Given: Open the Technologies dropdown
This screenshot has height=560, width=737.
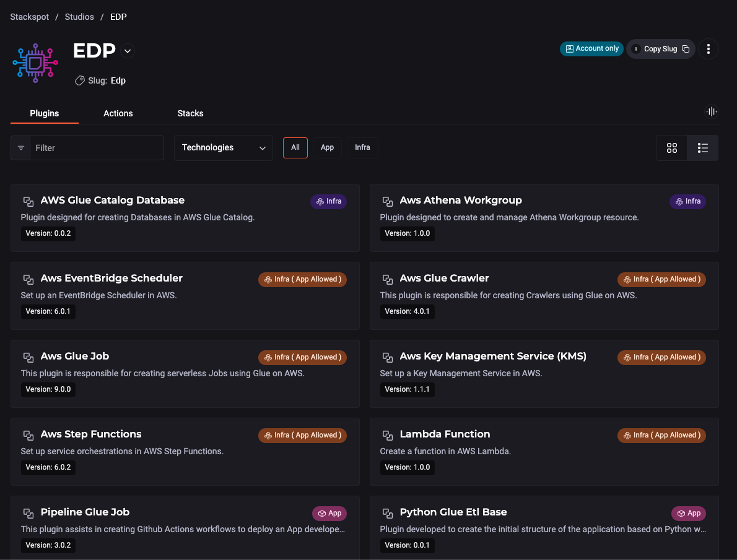Looking at the screenshot, I should 223,148.
